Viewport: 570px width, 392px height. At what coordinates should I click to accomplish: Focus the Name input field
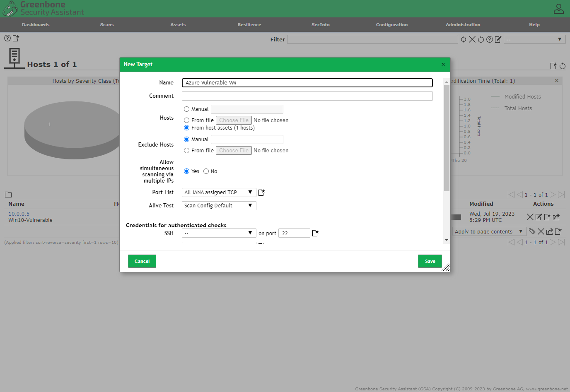307,83
